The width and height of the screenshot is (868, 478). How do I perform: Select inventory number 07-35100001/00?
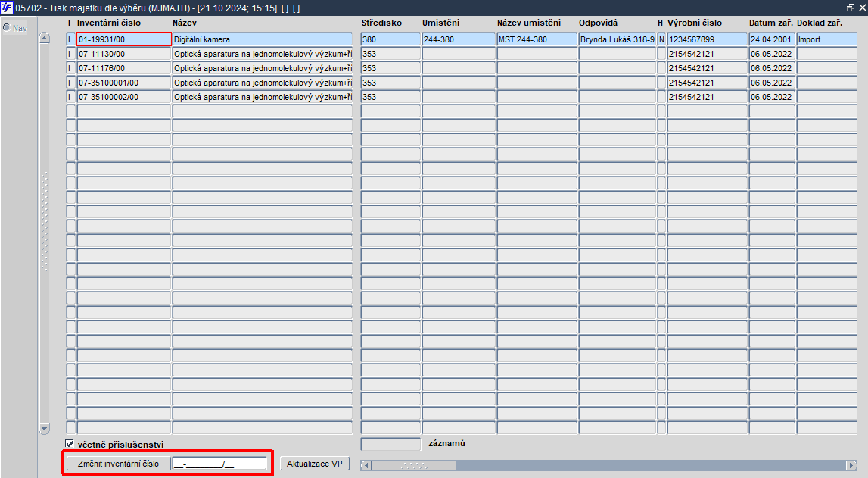pos(124,83)
